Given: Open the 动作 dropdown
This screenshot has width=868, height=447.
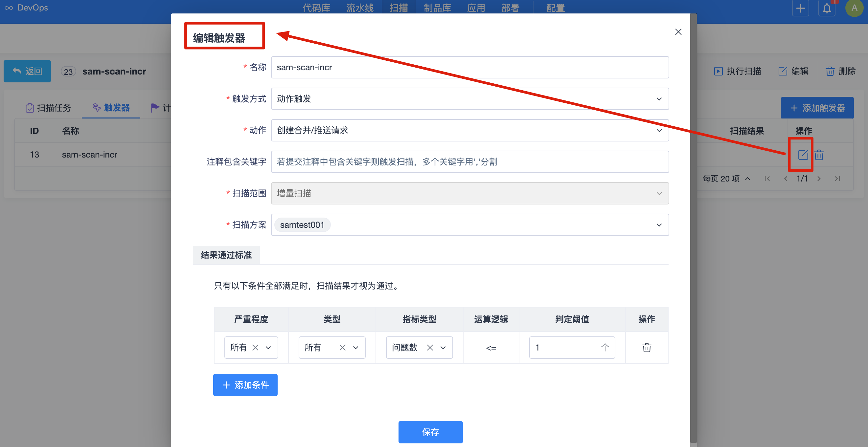Looking at the screenshot, I should click(659, 130).
